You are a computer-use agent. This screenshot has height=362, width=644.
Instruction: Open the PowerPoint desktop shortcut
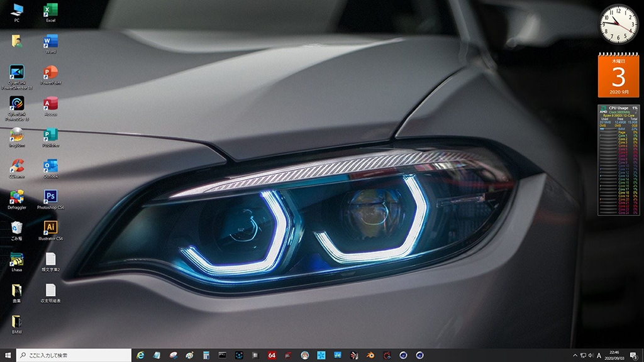pos(50,75)
